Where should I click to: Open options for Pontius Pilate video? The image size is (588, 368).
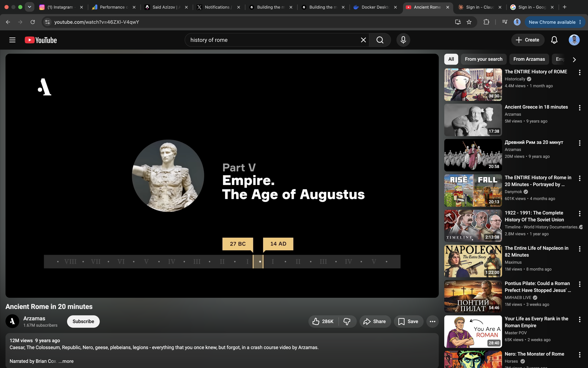pyautogui.click(x=580, y=284)
